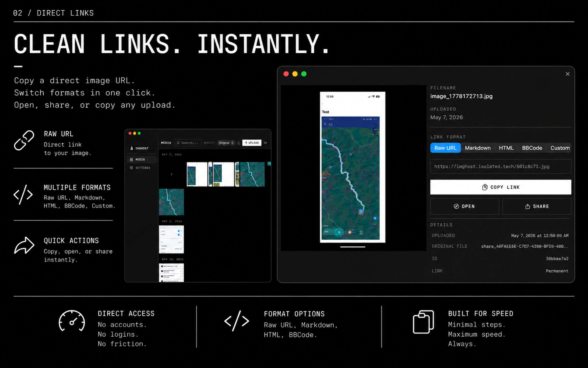This screenshot has height=368, width=588.
Task: Click the DETAILS section label
Action: pyautogui.click(x=441, y=225)
